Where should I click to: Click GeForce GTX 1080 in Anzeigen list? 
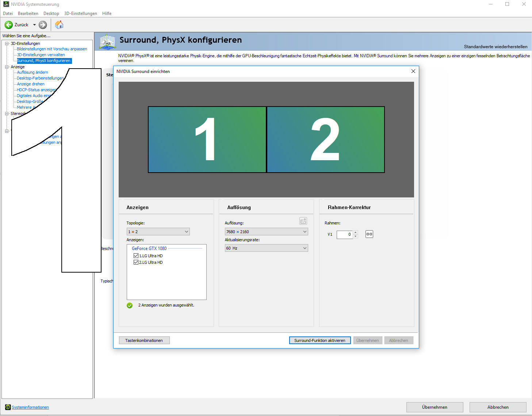pyautogui.click(x=149, y=249)
